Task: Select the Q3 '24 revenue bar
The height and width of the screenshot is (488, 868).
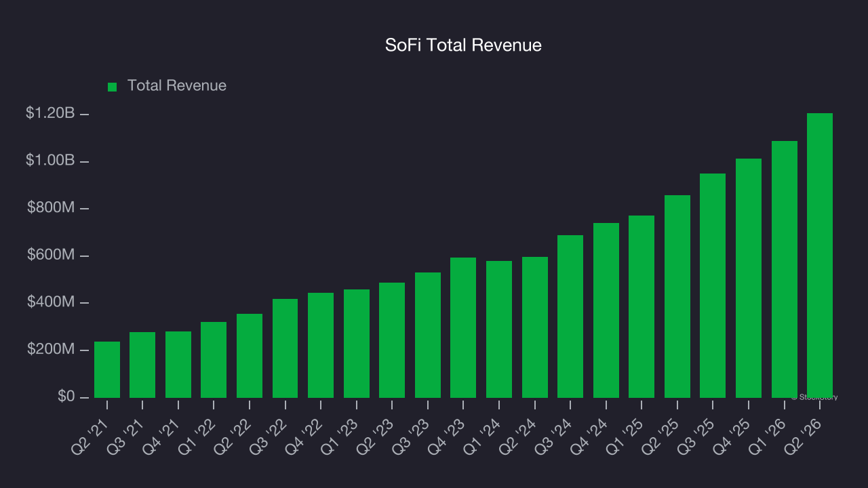Action: coord(570,317)
